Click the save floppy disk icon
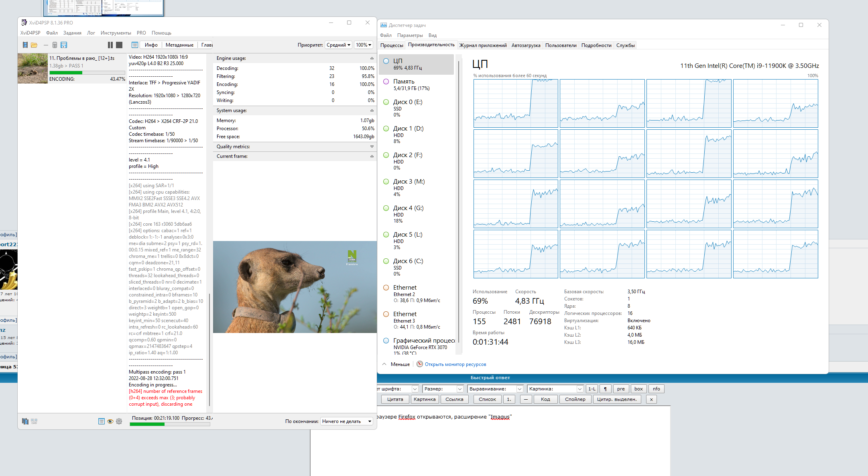The width and height of the screenshot is (868, 476). (x=64, y=45)
